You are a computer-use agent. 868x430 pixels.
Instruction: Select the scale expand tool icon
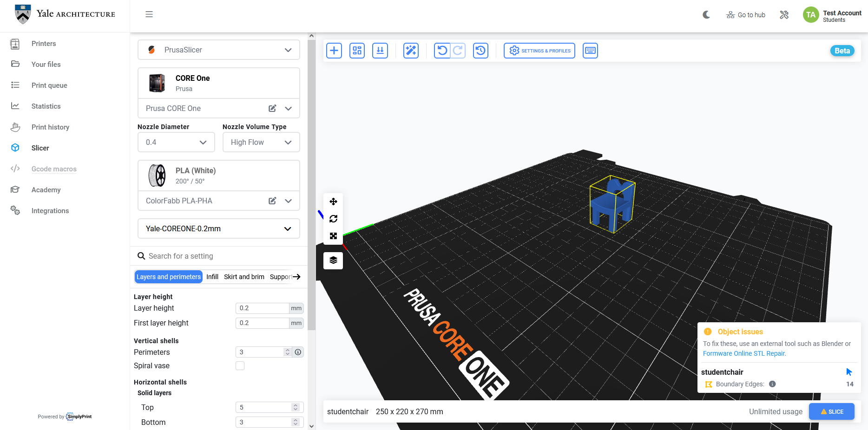point(333,236)
